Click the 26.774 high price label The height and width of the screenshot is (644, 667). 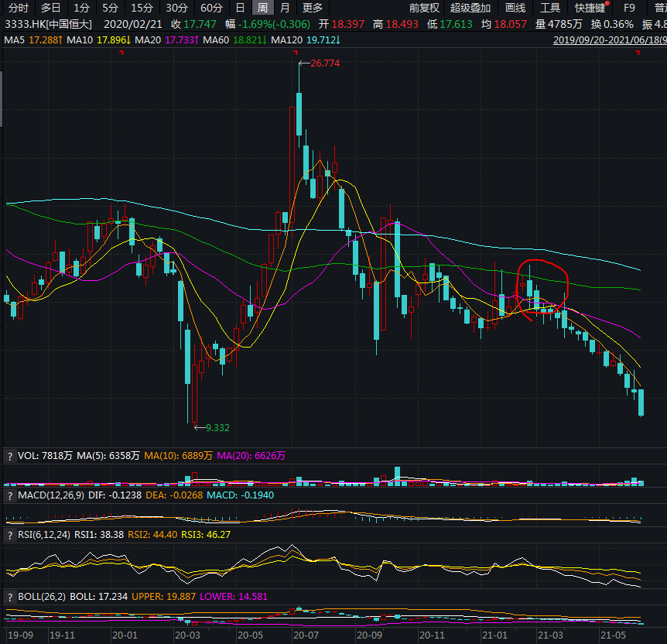(324, 63)
